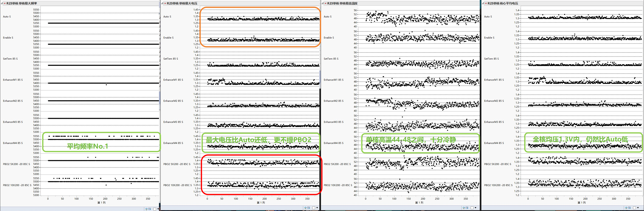
Task: Click the data table icon under the 单核最大电压 panel
Action: pyautogui.click(x=308, y=208)
